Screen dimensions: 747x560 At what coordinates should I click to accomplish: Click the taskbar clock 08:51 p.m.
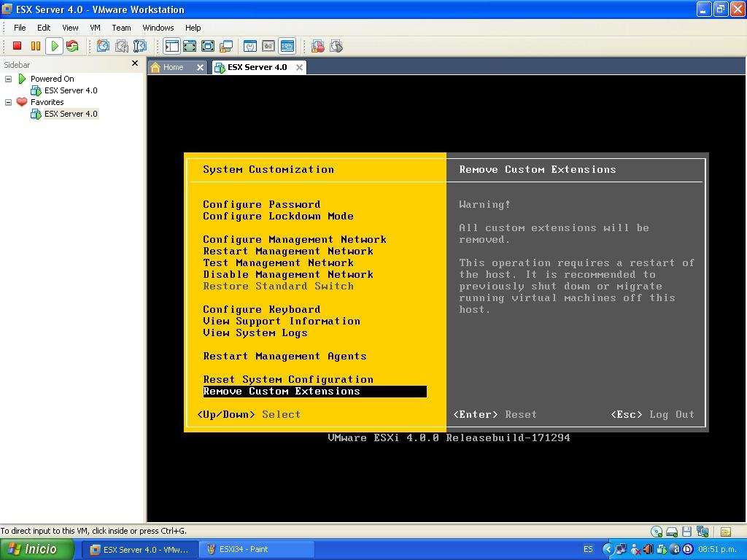(717, 550)
